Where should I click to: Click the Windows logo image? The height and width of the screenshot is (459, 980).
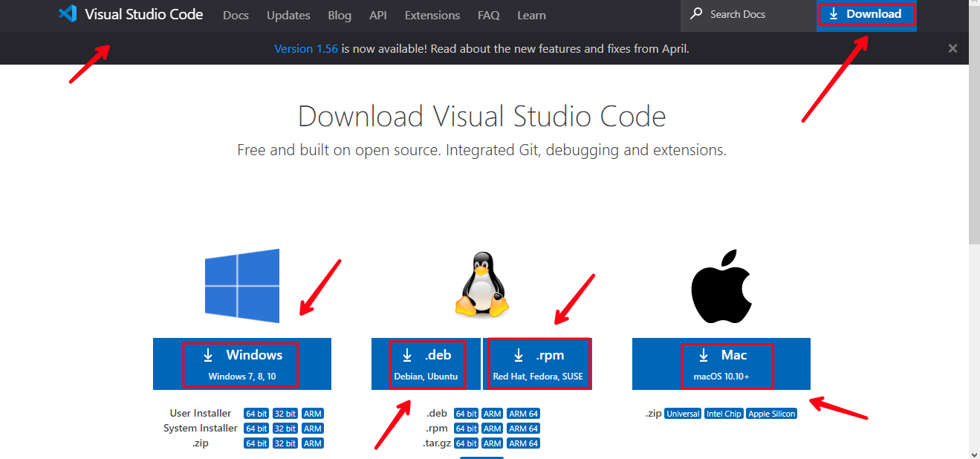[242, 286]
